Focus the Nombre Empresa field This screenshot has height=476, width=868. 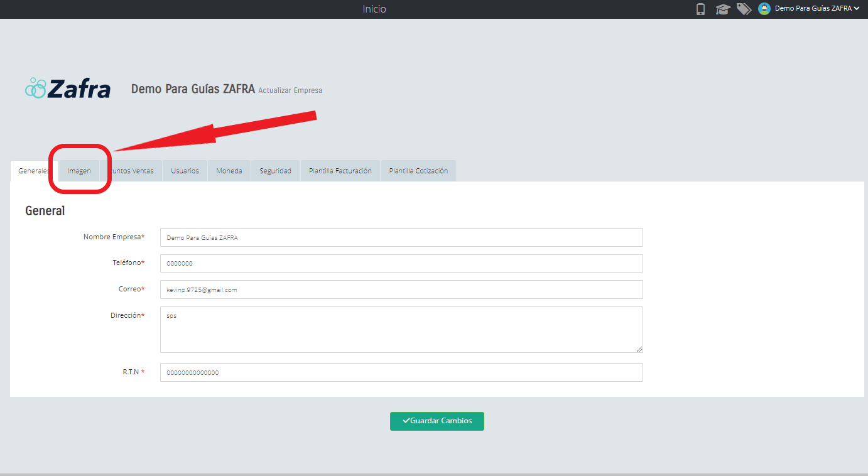point(401,237)
